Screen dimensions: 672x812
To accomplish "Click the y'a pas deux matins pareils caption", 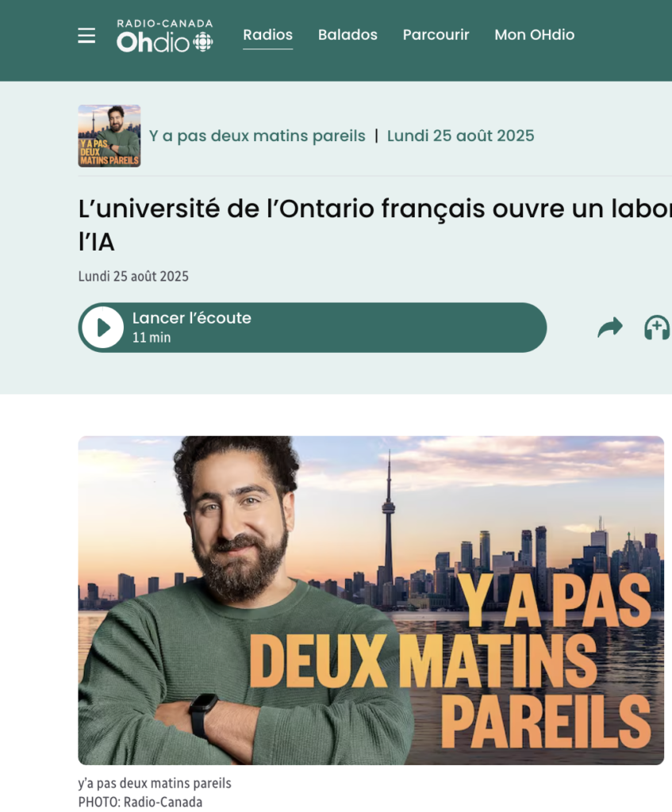I will point(155,783).
